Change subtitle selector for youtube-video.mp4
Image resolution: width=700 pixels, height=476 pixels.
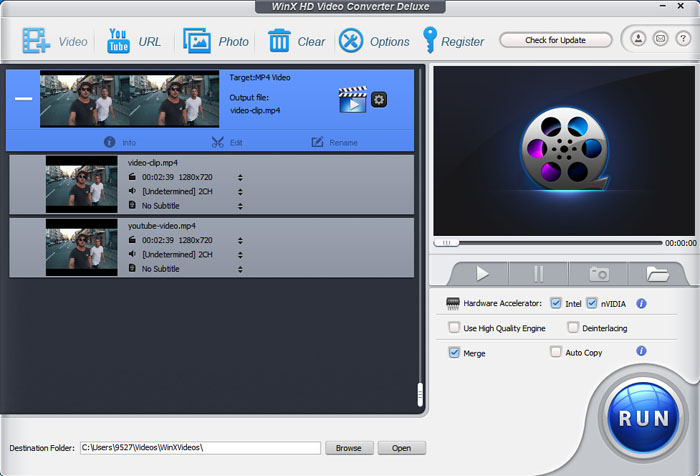click(x=240, y=269)
